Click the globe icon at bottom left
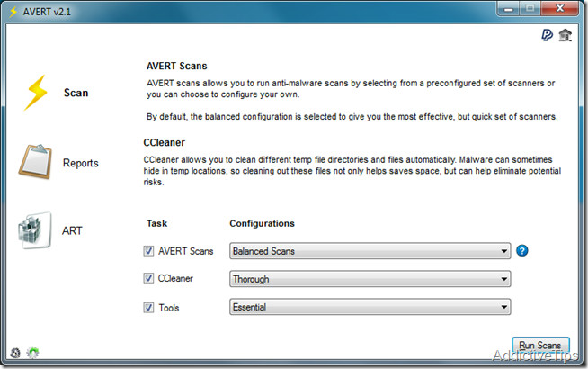The image size is (588, 369). click(15, 353)
